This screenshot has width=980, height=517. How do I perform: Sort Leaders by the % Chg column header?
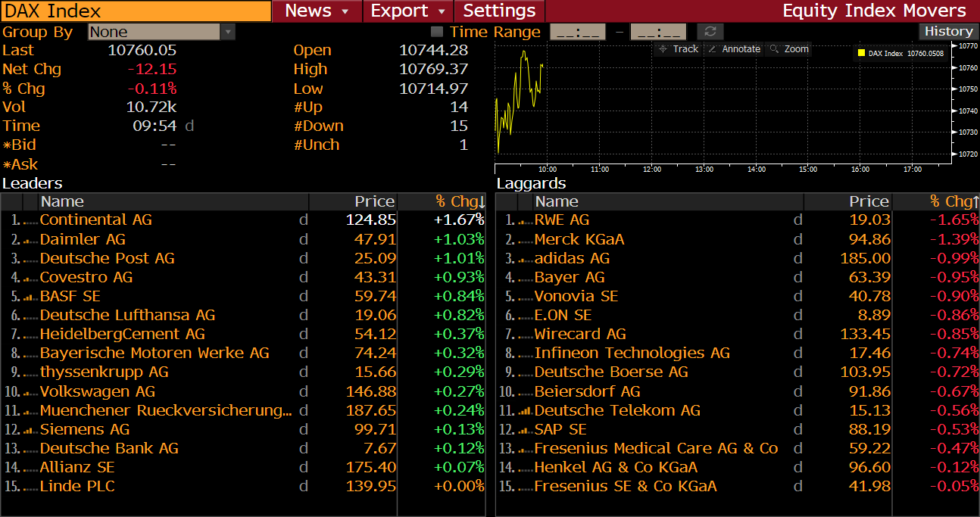click(x=442, y=201)
